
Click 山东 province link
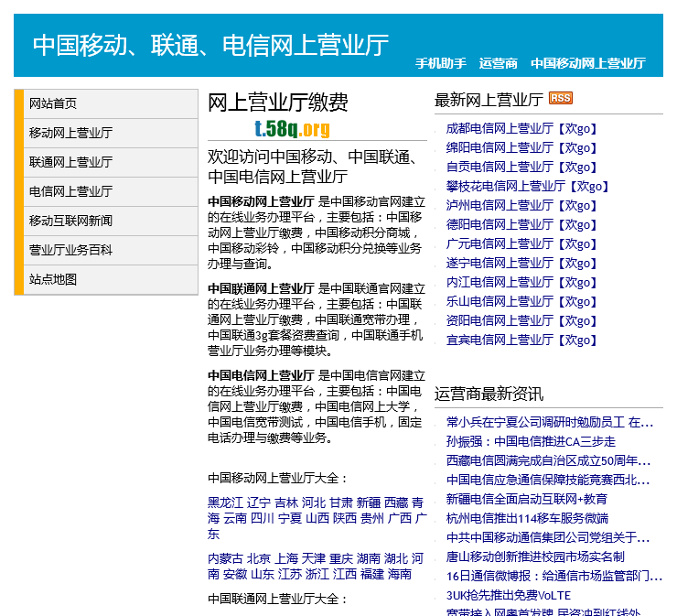263,574
